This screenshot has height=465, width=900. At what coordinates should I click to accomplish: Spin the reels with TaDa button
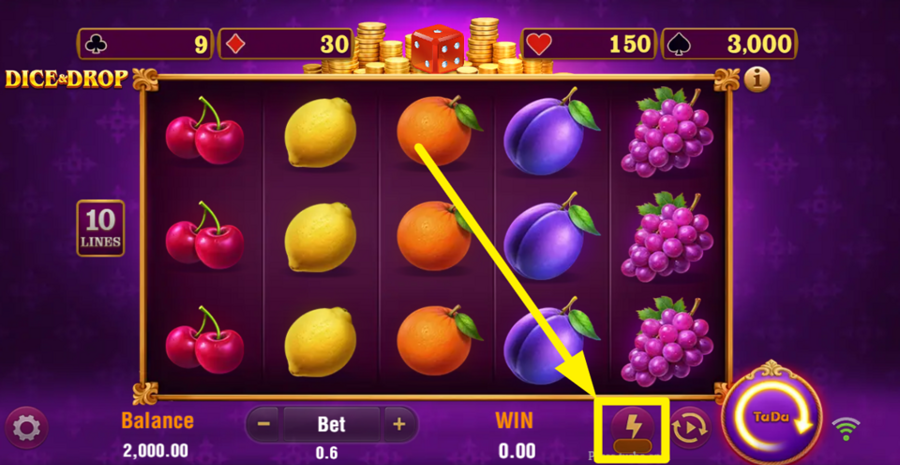(x=772, y=414)
